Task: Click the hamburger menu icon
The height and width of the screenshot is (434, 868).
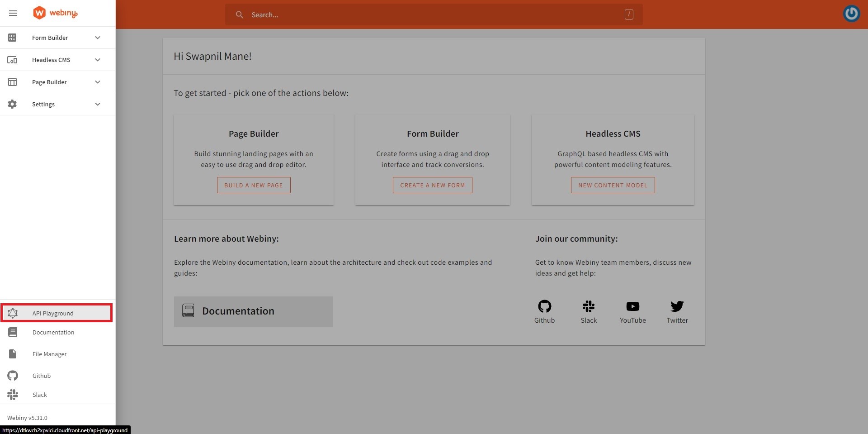Action: (x=13, y=13)
